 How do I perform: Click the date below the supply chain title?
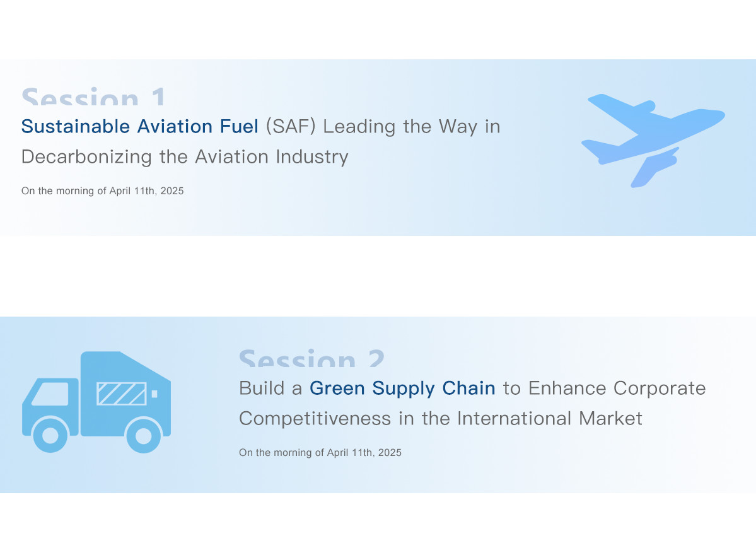(320, 453)
